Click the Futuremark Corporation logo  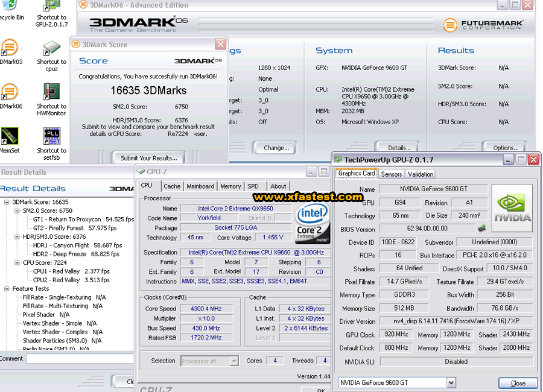[483, 25]
